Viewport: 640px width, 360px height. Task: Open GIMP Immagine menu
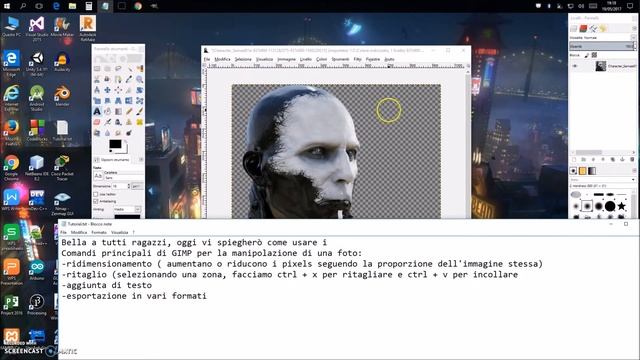click(287, 59)
